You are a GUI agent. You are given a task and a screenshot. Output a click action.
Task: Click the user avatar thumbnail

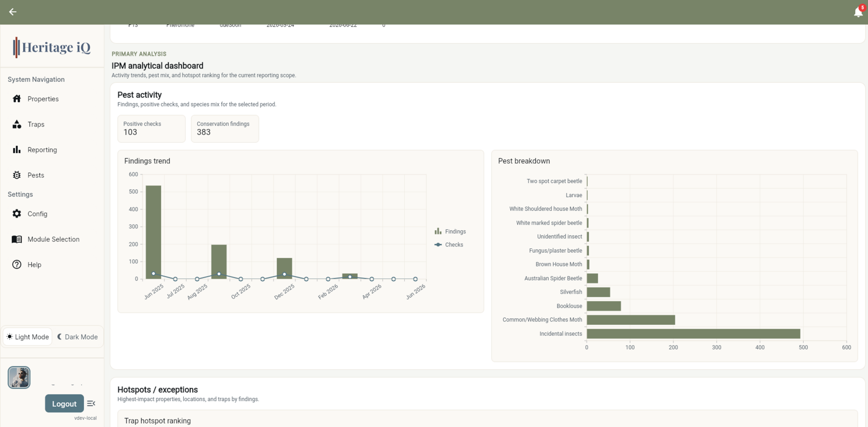point(19,377)
